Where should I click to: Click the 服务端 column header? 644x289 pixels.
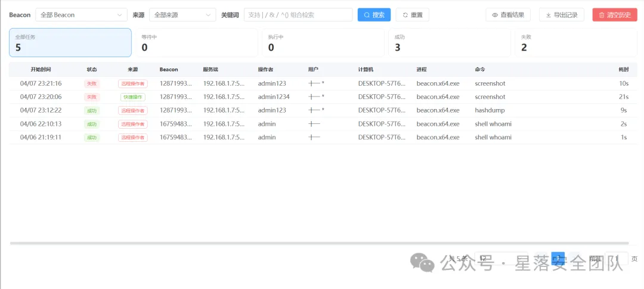click(x=210, y=69)
